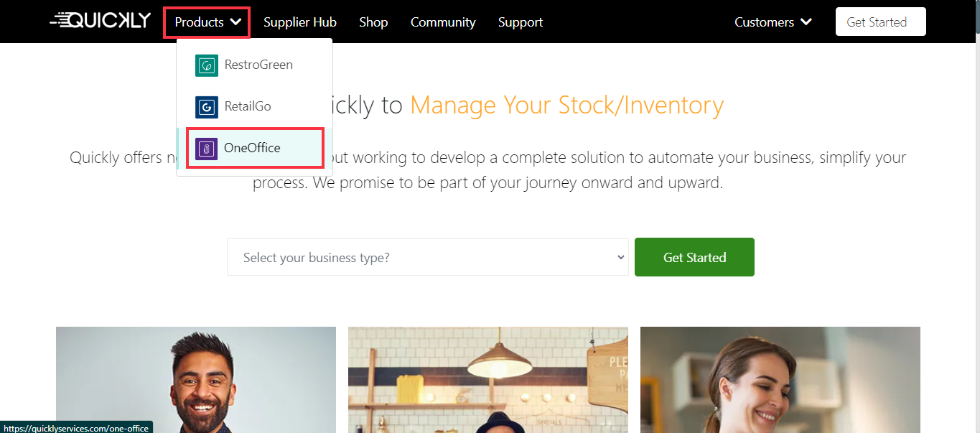This screenshot has height=433, width=980.
Task: Select the smiling woman photo card
Action: (x=780, y=380)
